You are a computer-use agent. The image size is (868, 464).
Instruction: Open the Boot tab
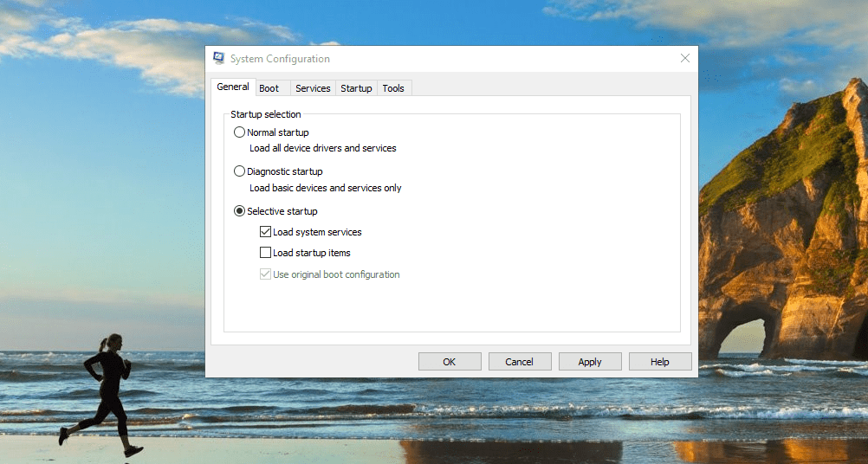[269, 88]
